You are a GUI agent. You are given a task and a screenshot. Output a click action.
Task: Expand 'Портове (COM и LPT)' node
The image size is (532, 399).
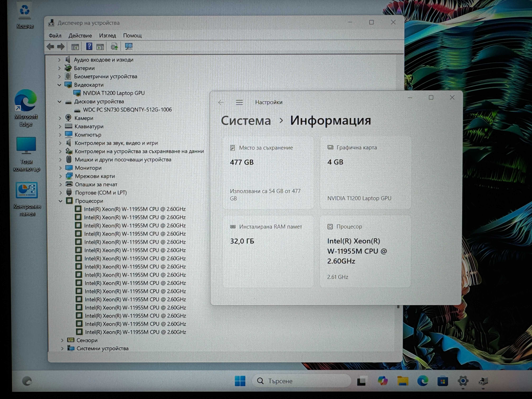61,193
